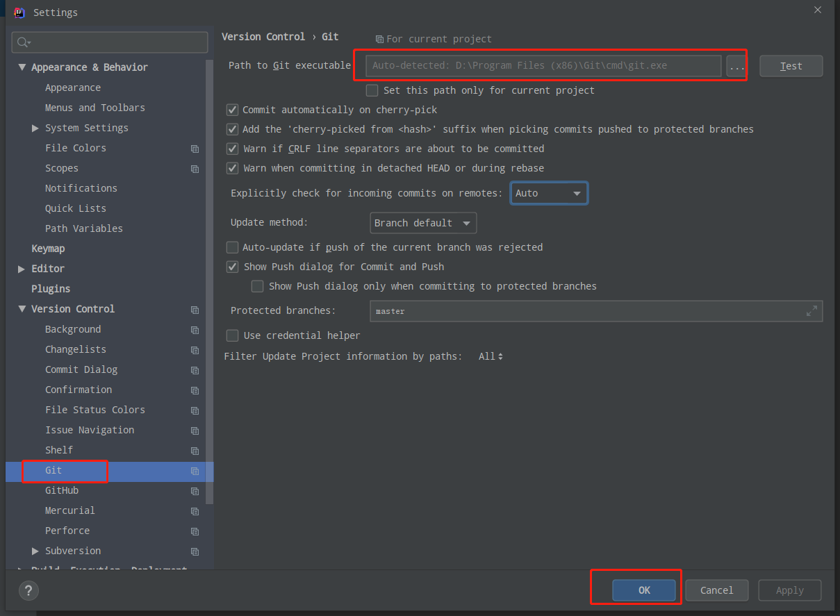Click the Path to Git executable field
This screenshot has height=616, width=840.
(x=543, y=66)
